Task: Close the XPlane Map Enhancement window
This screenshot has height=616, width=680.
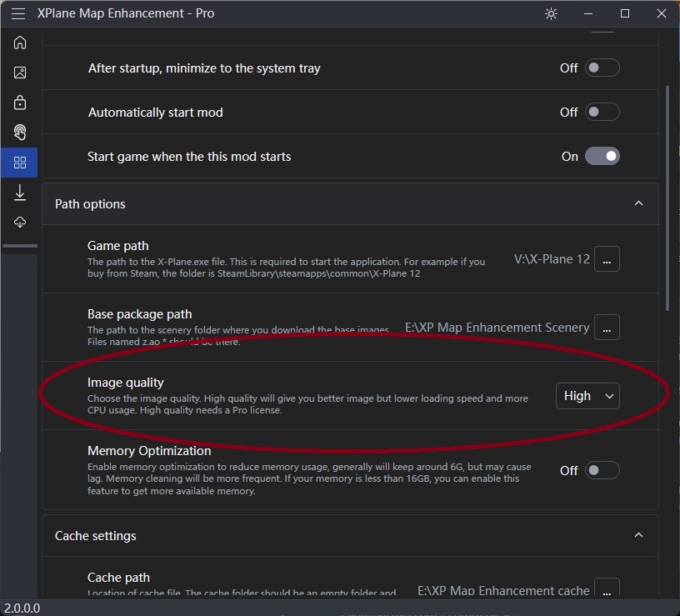Action: 662,14
